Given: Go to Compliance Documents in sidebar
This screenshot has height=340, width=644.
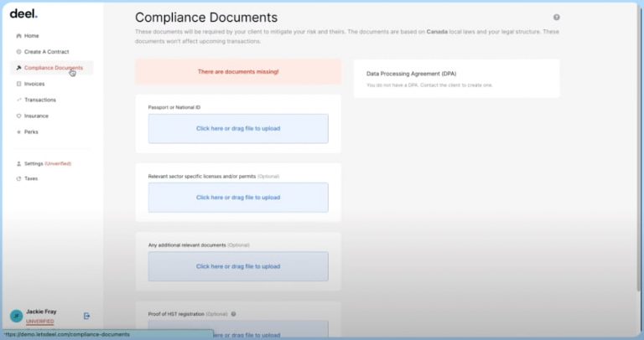Looking at the screenshot, I should click(53, 68).
